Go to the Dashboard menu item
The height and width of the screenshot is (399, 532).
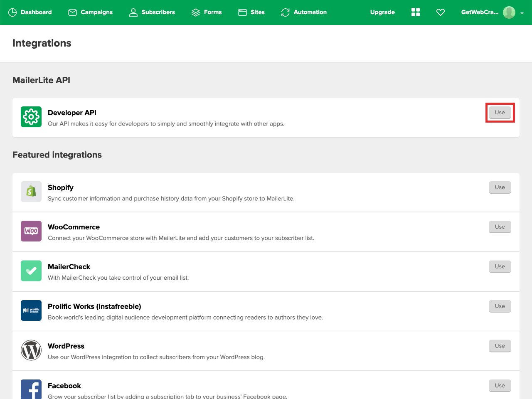pos(30,12)
